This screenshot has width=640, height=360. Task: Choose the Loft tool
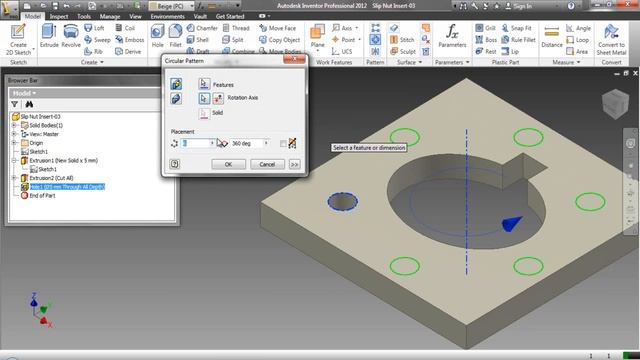coord(94,28)
